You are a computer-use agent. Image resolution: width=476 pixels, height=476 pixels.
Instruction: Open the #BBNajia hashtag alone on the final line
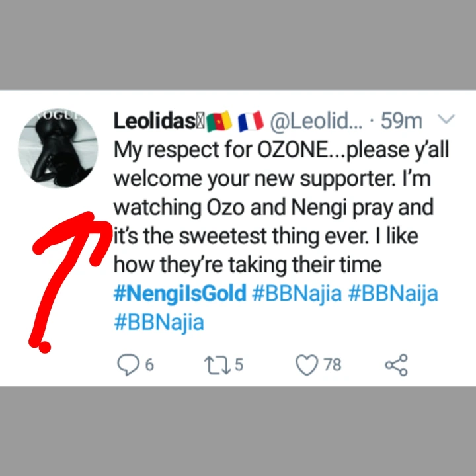click(x=159, y=323)
